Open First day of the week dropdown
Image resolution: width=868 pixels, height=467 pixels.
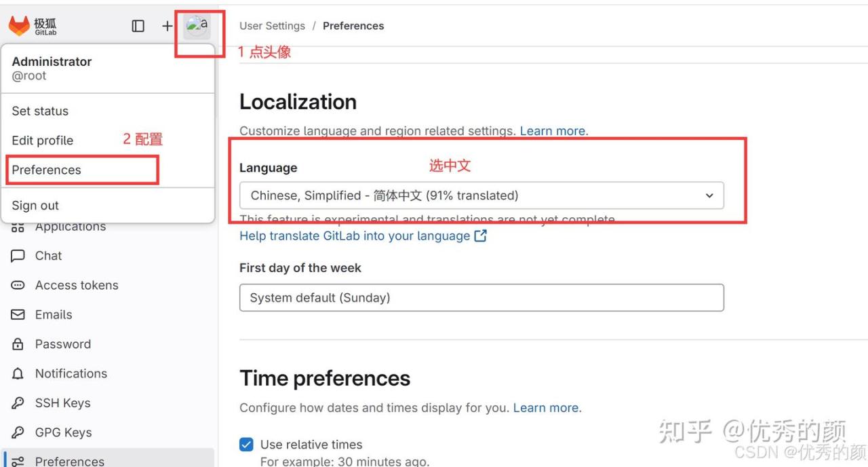click(481, 298)
